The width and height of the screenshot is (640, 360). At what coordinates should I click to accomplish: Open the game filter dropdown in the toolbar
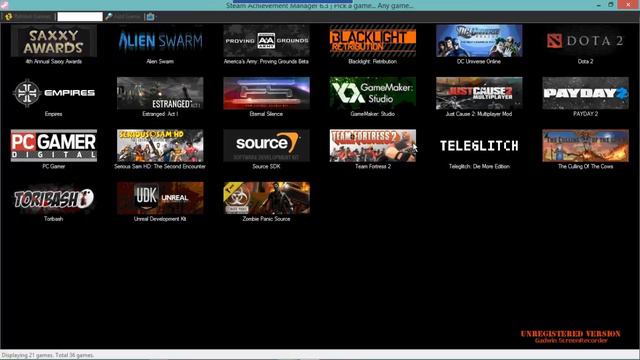pos(151,17)
